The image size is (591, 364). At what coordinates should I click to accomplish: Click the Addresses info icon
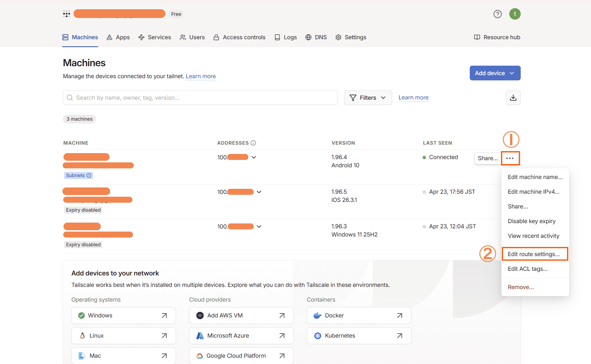click(x=253, y=143)
